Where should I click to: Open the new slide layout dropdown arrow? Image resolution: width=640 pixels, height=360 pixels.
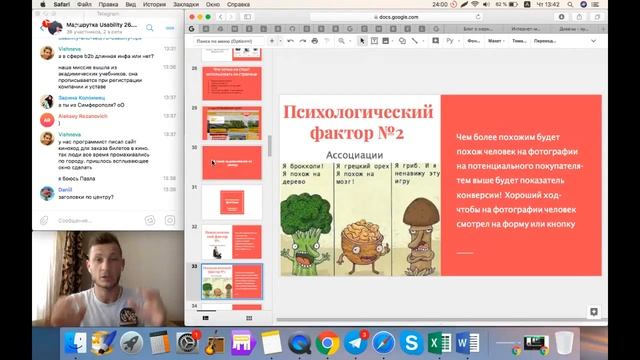pyautogui.click(x=280, y=41)
